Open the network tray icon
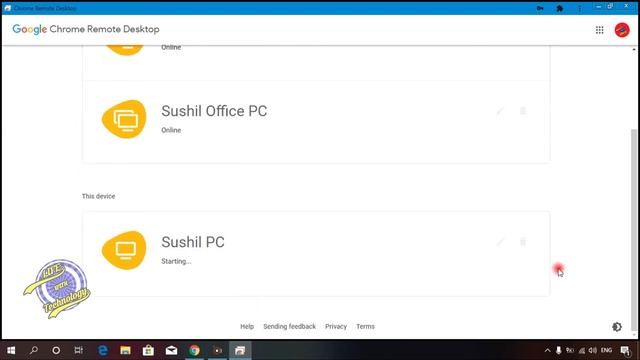 click(582, 350)
